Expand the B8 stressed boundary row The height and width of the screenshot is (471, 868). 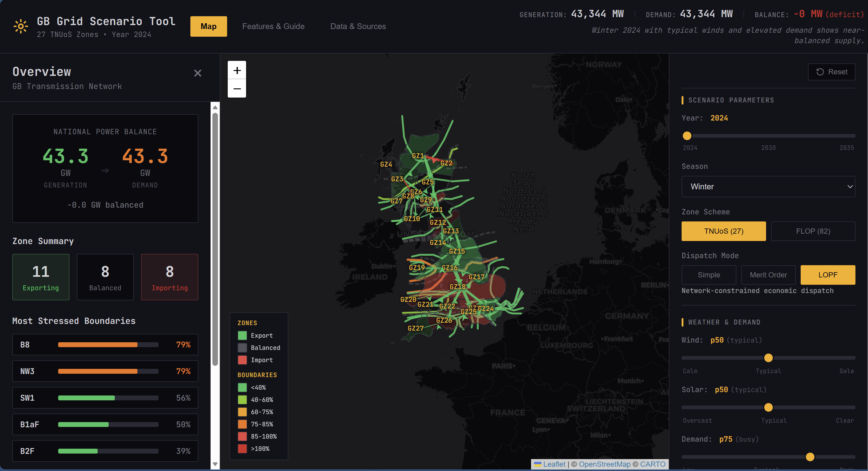tap(105, 345)
